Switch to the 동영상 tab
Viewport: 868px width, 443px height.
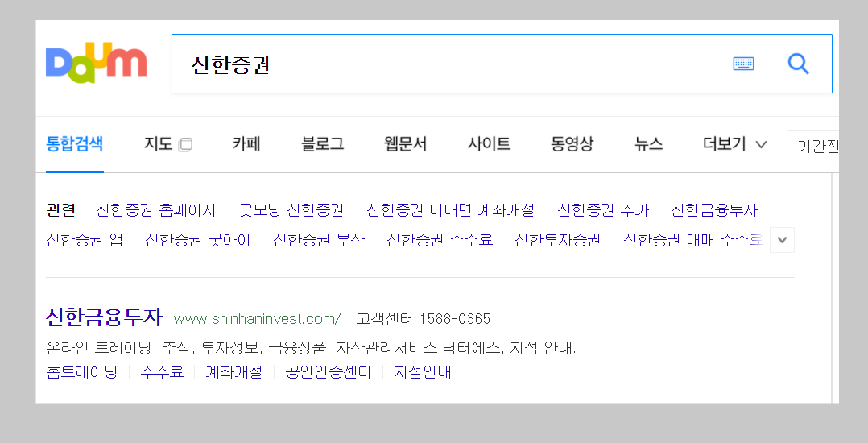572,144
